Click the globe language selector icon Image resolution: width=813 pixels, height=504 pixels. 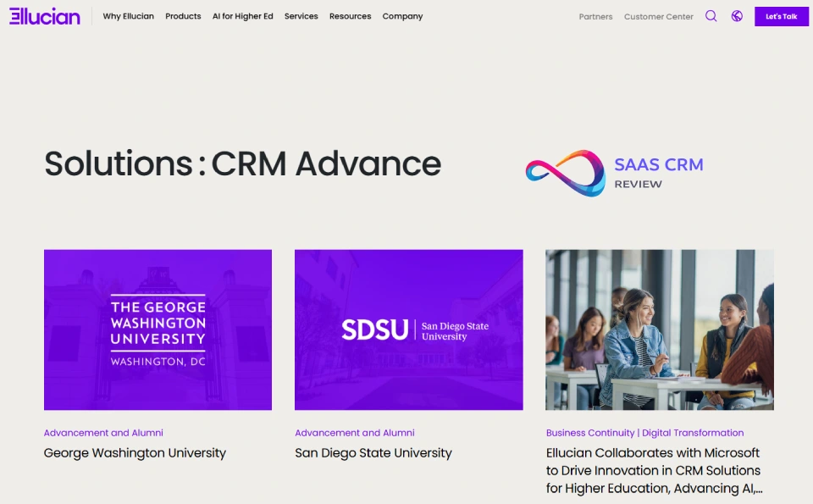(x=737, y=16)
